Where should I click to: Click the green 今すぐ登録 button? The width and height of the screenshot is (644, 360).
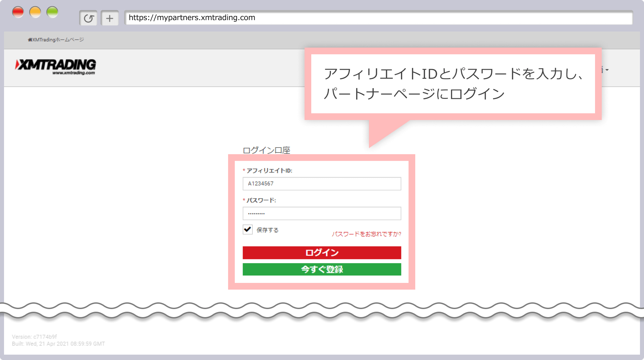(x=322, y=269)
